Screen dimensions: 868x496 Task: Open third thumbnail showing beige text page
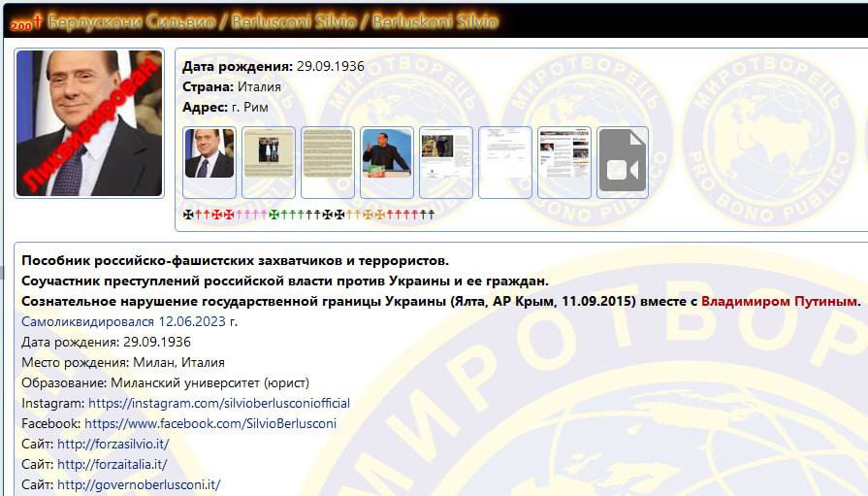point(328,162)
